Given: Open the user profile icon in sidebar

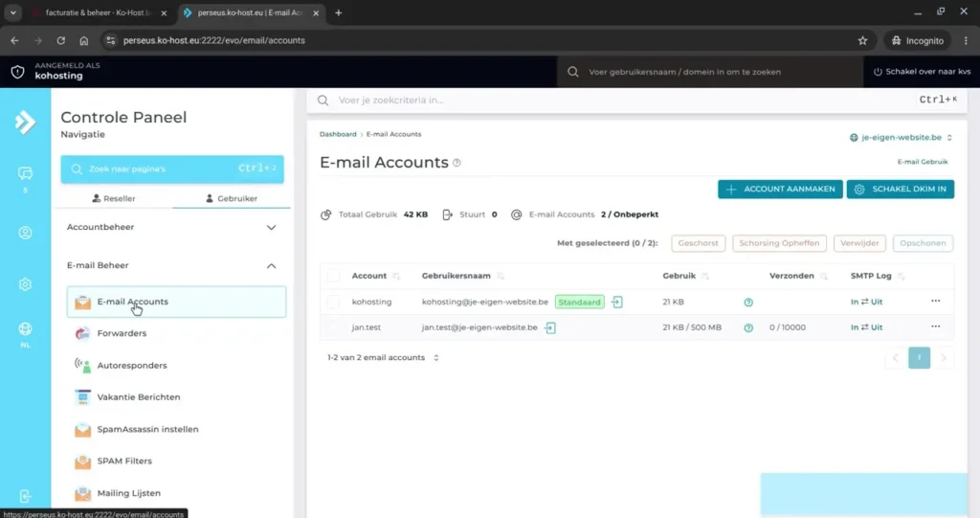Looking at the screenshot, I should pyautogui.click(x=25, y=233).
